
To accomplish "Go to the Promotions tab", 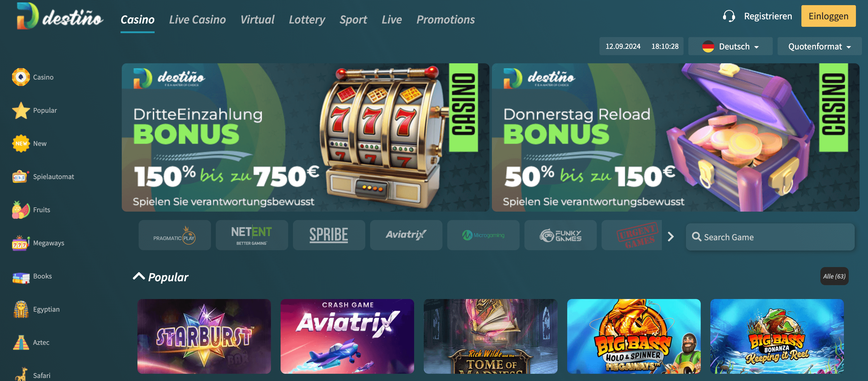I will point(445,20).
